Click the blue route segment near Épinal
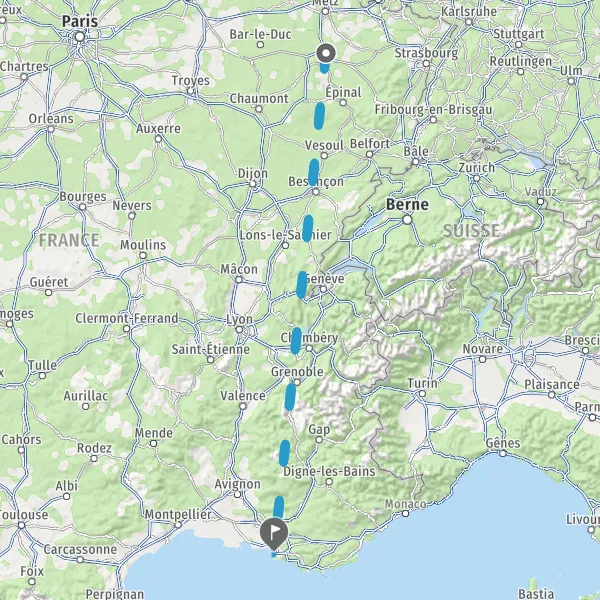 [x=319, y=116]
